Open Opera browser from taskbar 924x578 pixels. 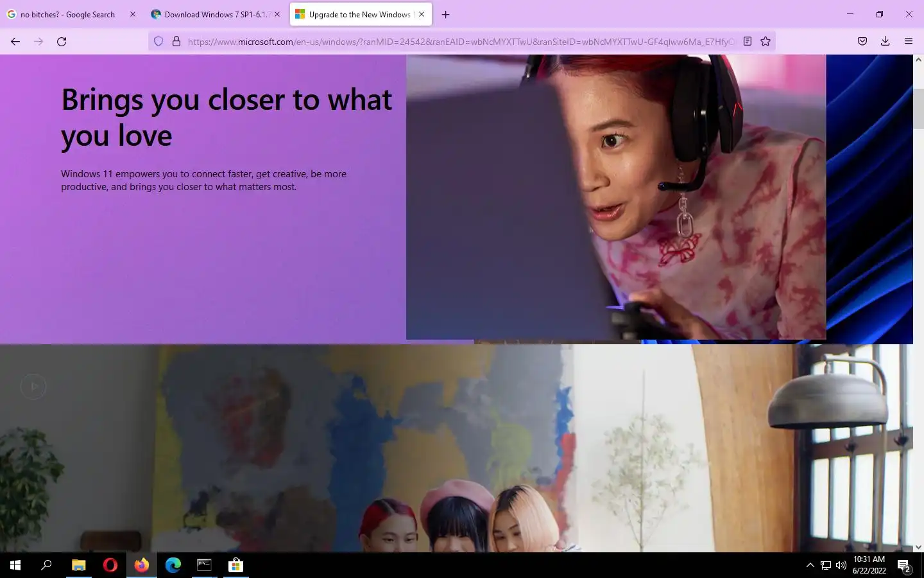click(110, 565)
